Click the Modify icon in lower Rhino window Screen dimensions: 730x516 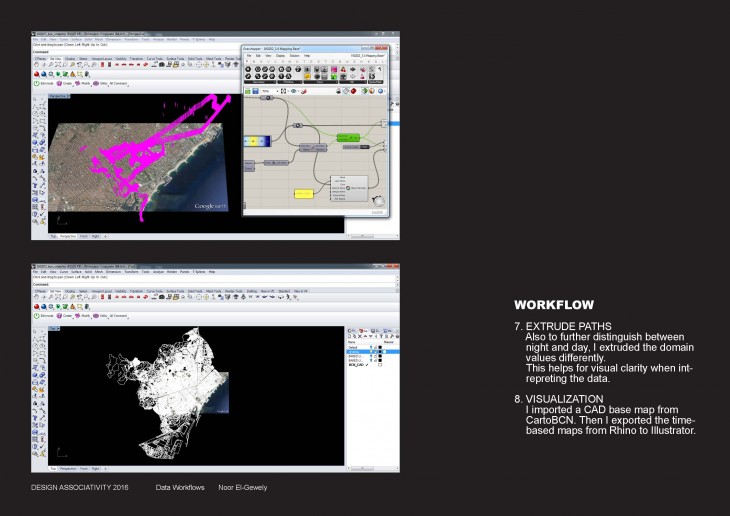click(87, 315)
